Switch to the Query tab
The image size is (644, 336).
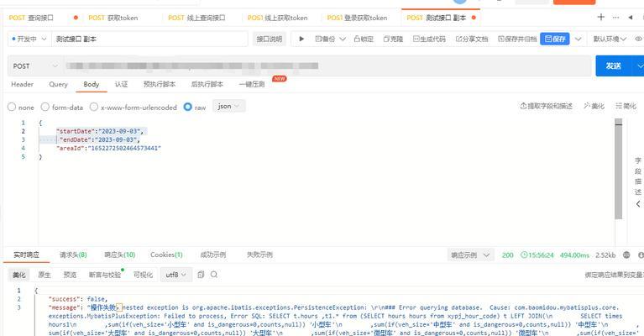click(58, 84)
